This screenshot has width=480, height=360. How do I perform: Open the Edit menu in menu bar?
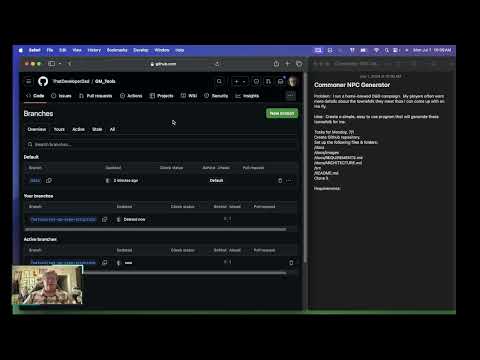63,50
